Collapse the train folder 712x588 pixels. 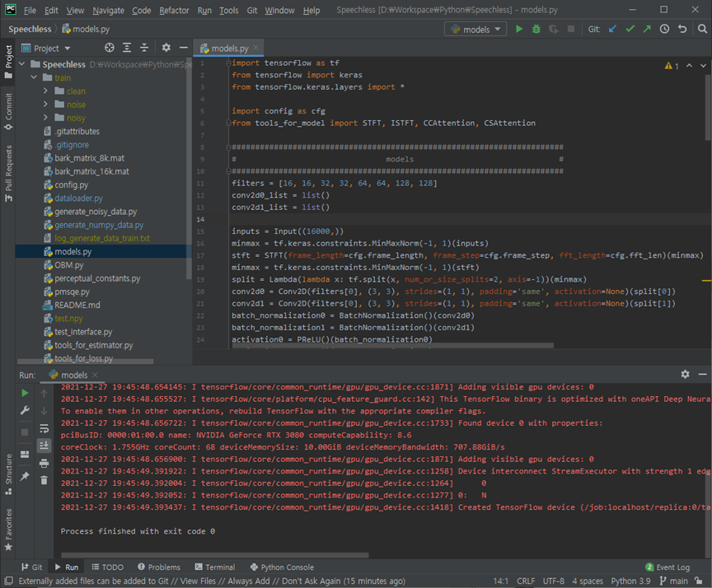pyautogui.click(x=34, y=77)
